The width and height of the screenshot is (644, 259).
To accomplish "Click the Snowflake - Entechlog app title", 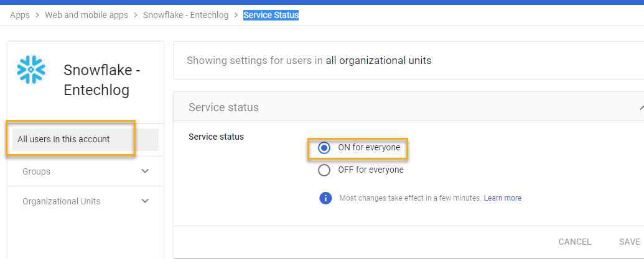I will pos(102,80).
